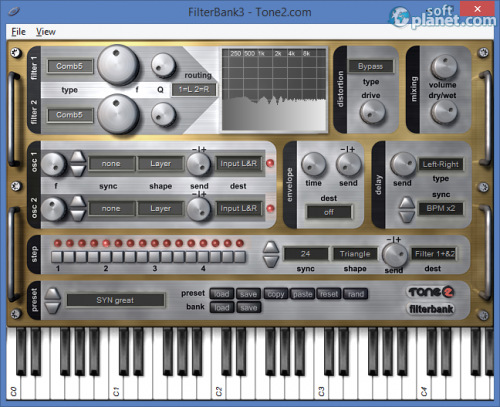Click filter 1 Q resonance knob
Image resolution: width=500 pixels, height=407 pixels.
click(x=163, y=65)
